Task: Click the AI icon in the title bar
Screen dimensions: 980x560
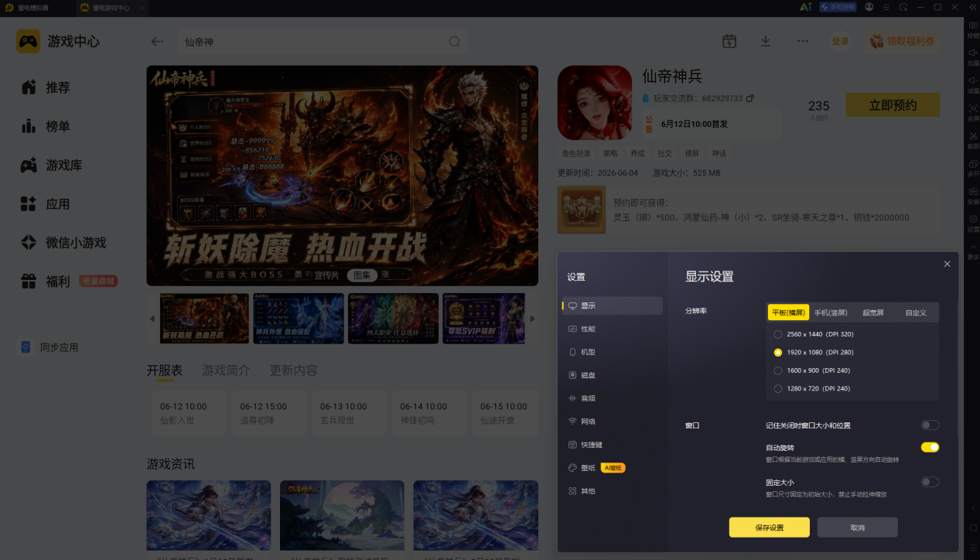Action: point(805,7)
